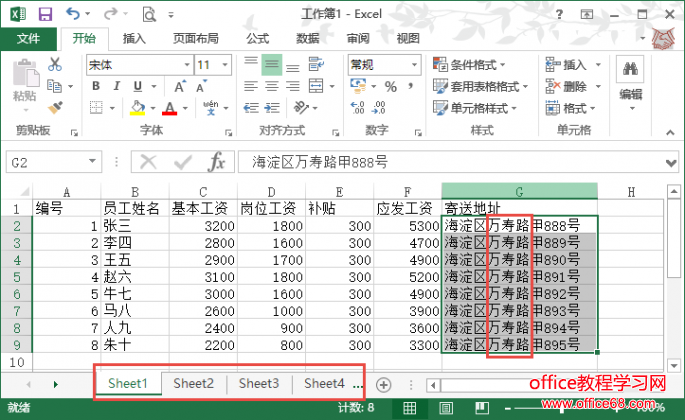Toggle italic formatting
This screenshot has width=685, height=420.
[x=117, y=86]
